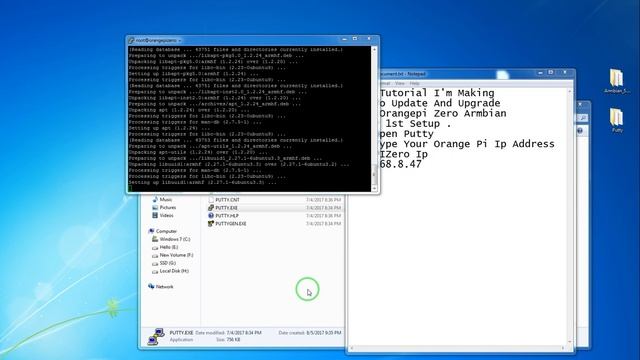Maximize the Notepad window
This screenshot has width=640, height=360.
(550, 73)
